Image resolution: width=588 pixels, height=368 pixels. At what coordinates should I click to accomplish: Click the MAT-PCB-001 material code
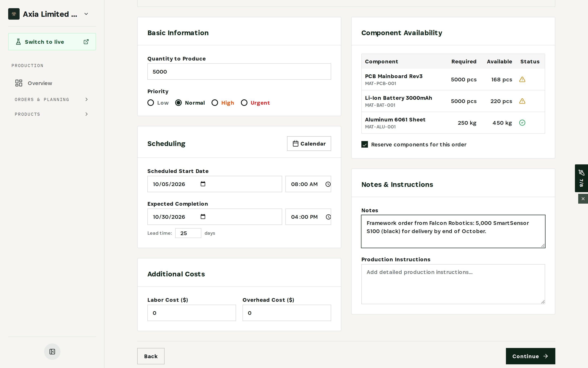(x=381, y=83)
